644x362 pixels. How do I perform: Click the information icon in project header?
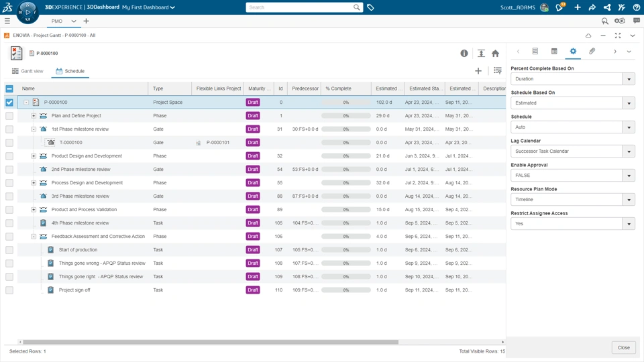(x=464, y=54)
